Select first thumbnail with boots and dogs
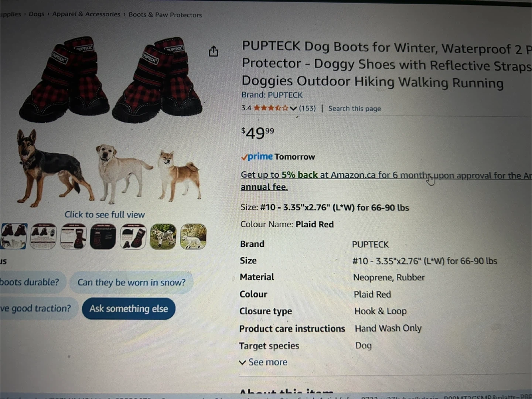 coord(14,236)
